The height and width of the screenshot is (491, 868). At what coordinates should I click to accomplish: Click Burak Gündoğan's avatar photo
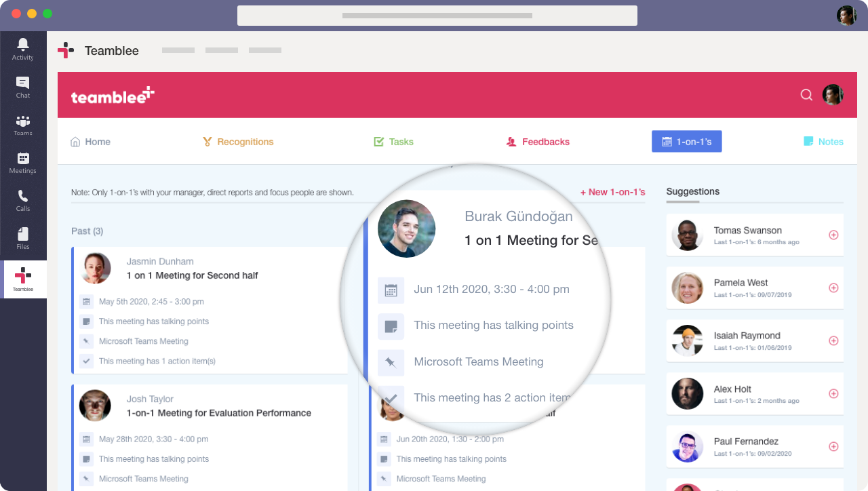coord(406,229)
